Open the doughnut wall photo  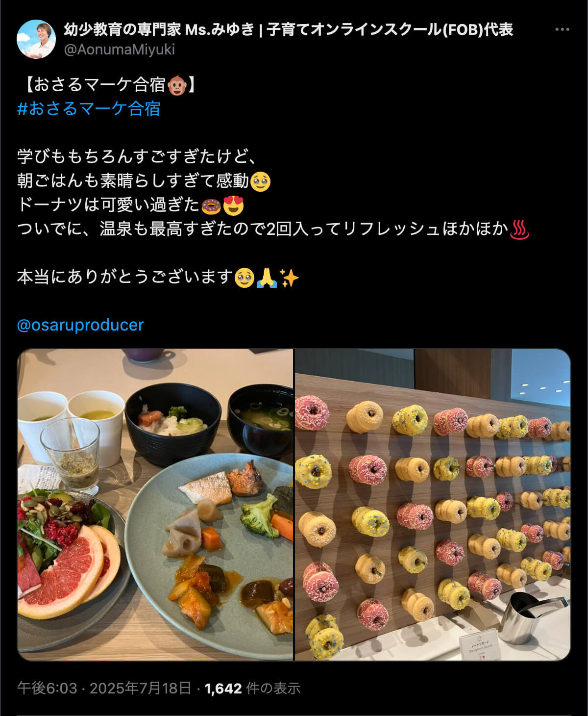(x=433, y=505)
